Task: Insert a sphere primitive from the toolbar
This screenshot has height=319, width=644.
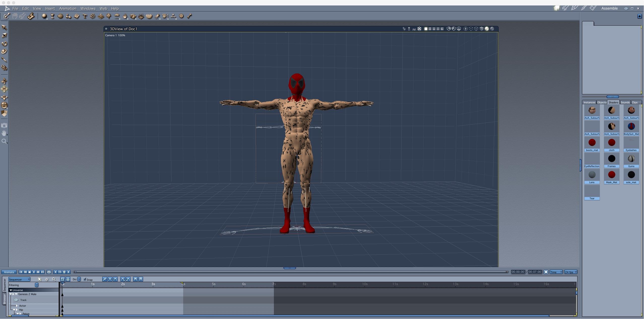Action: (x=44, y=16)
